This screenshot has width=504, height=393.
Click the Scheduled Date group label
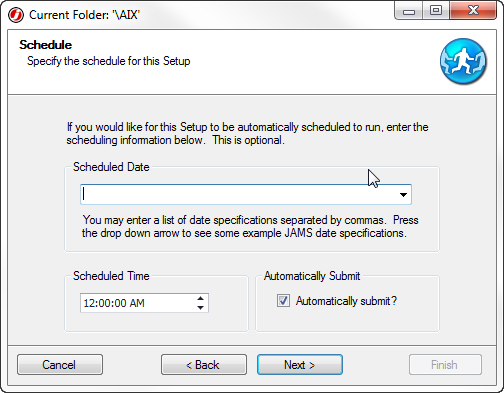[111, 167]
